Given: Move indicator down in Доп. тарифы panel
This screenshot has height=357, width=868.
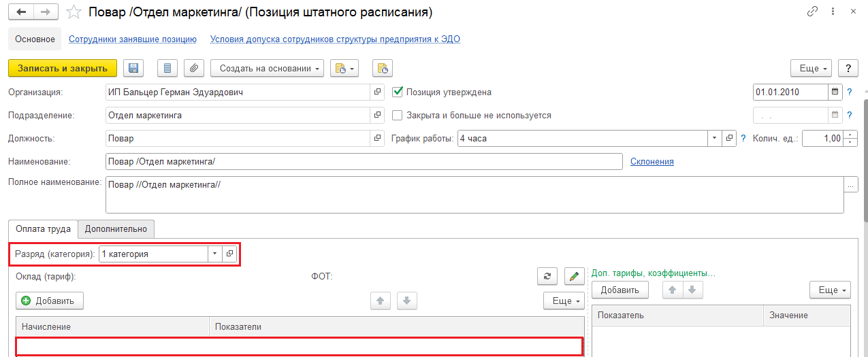Looking at the screenshot, I should tap(692, 290).
